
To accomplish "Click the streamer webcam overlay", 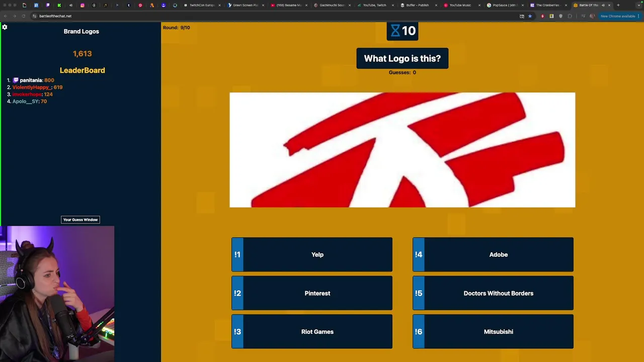I will 57,294.
